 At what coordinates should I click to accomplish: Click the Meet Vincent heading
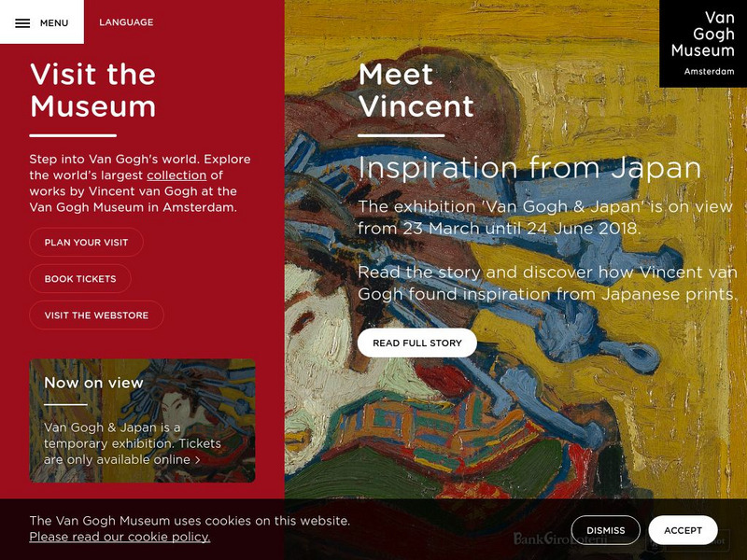coord(412,90)
